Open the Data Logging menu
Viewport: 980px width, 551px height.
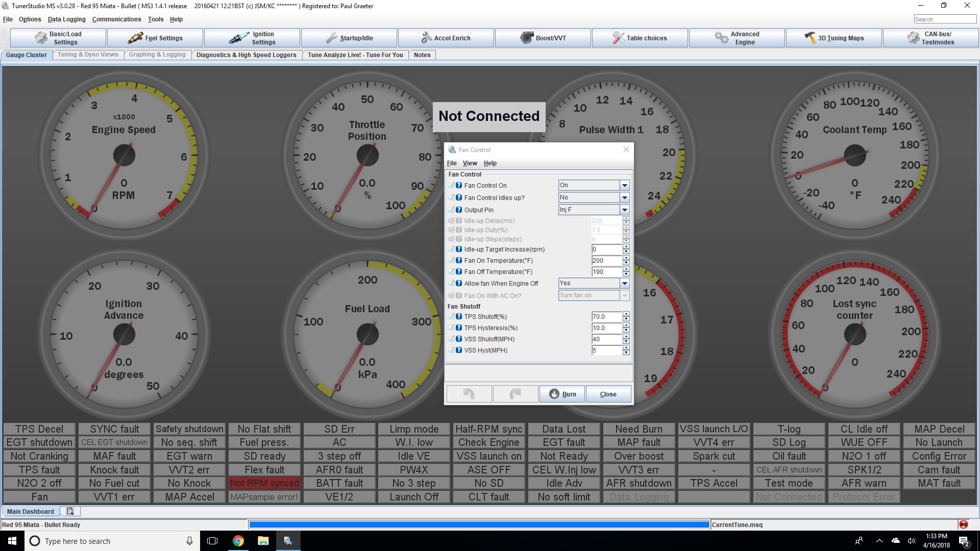click(66, 19)
